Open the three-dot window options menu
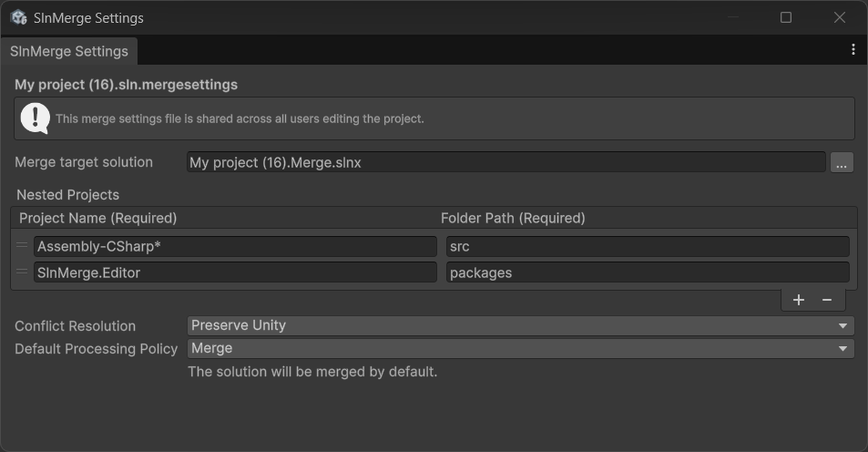Image resolution: width=868 pixels, height=452 pixels. (x=853, y=49)
